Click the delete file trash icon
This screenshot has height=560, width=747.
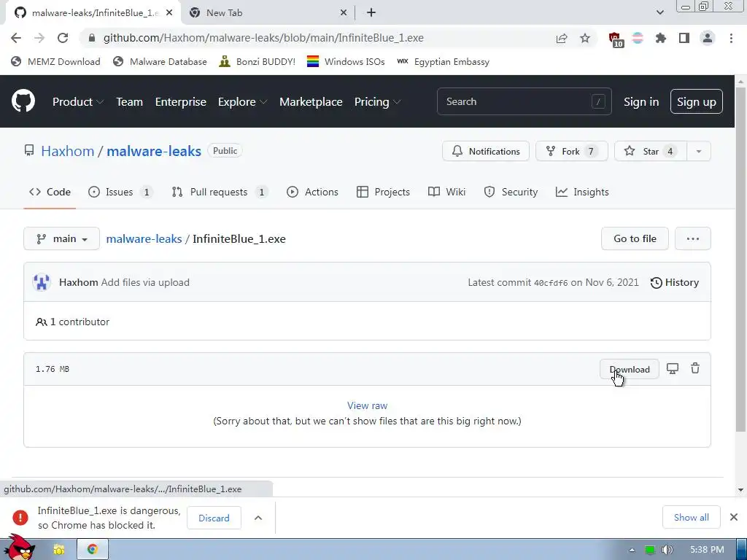pyautogui.click(x=695, y=368)
